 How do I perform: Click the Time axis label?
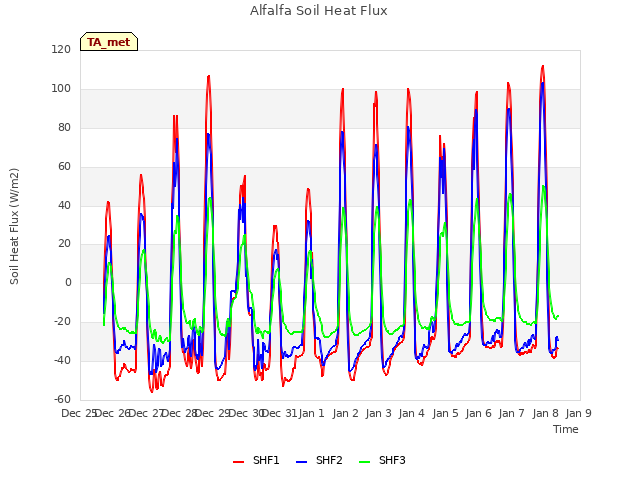pyautogui.click(x=566, y=429)
